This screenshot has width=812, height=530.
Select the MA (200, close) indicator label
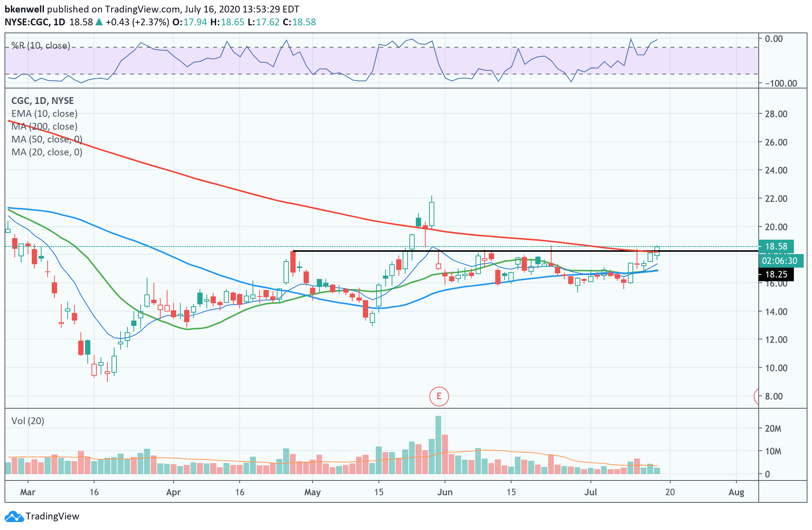click(x=44, y=126)
